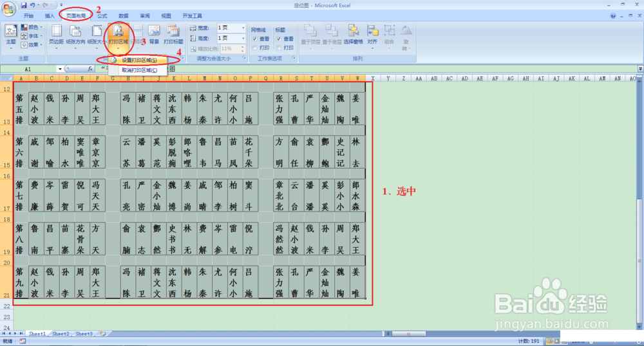Image resolution: width=644 pixels, height=346 pixels.
Task: Undo last action in quick access toolbar
Action: click(x=32, y=5)
